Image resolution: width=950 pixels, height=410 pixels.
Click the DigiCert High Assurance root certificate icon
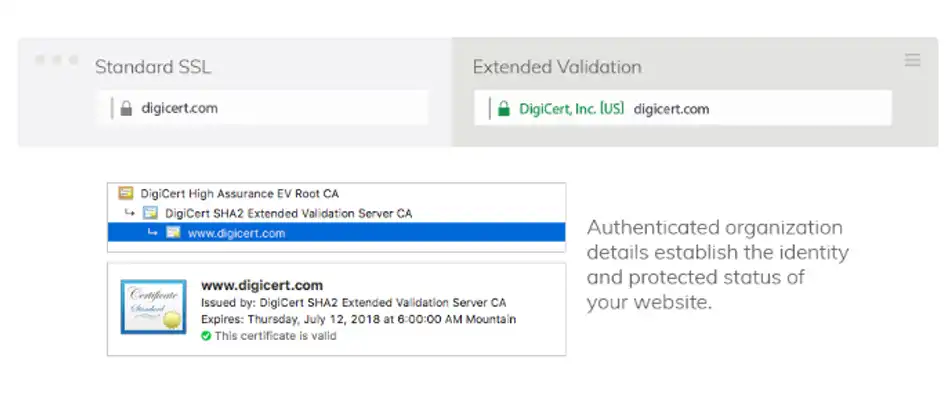pos(126,192)
